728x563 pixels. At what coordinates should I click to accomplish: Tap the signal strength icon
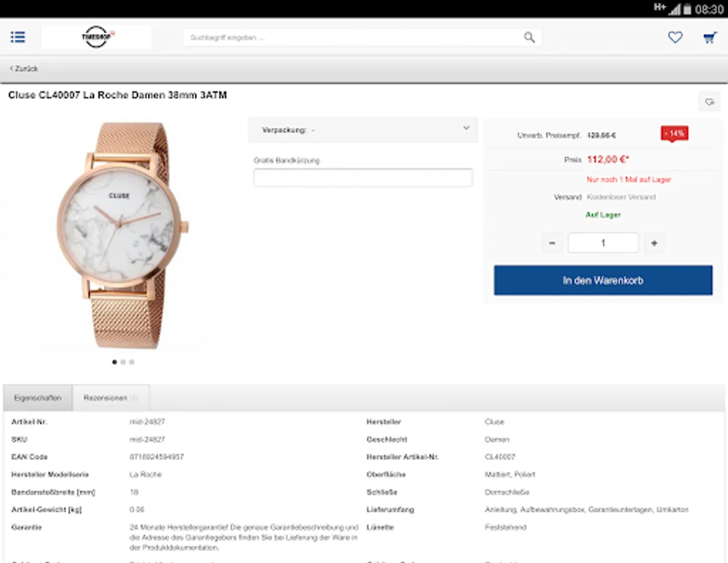675,9
